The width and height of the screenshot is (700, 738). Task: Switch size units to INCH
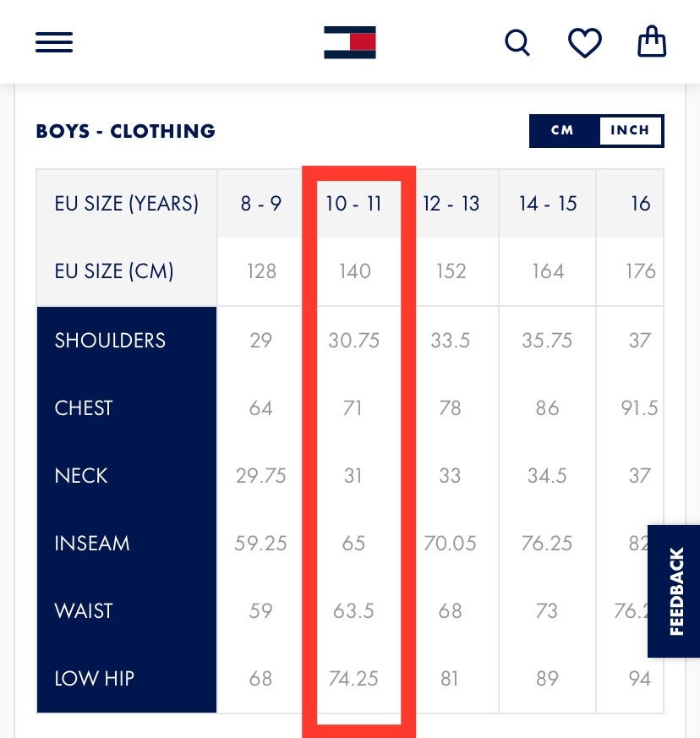(x=630, y=131)
